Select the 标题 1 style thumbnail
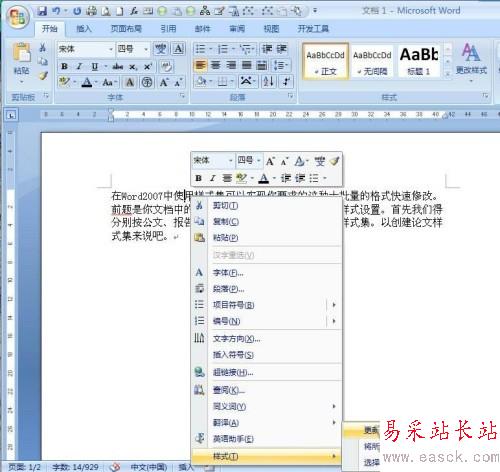 click(x=419, y=61)
